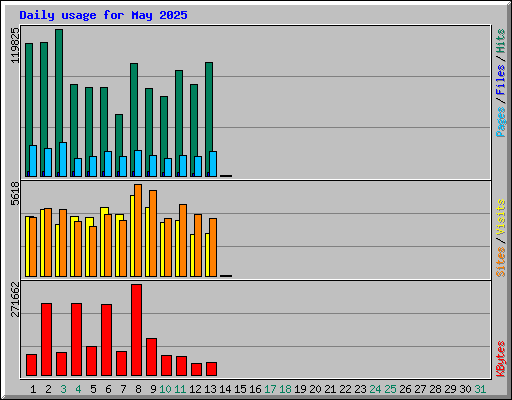Click day label 14 on the x-axis
The width and height of the screenshot is (512, 400).
click(x=225, y=389)
